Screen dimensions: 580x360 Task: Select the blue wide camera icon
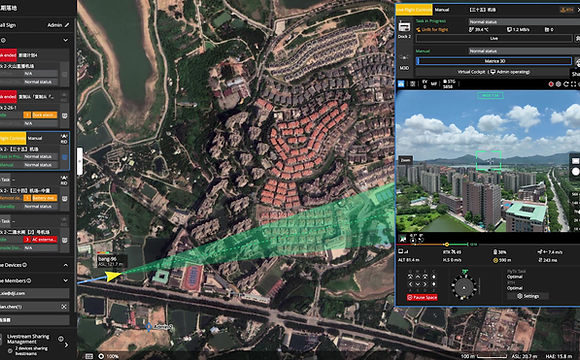[401, 84]
